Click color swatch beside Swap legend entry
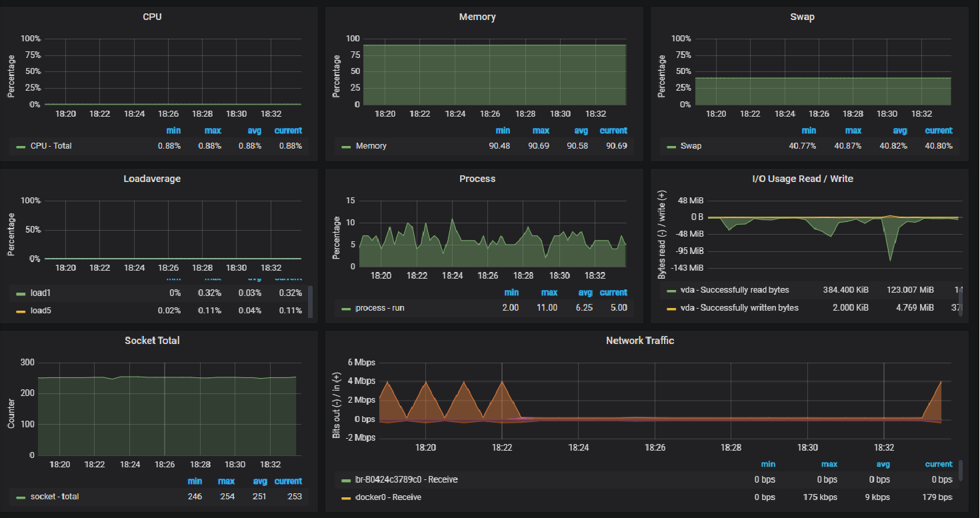980x518 pixels. pyautogui.click(x=671, y=146)
